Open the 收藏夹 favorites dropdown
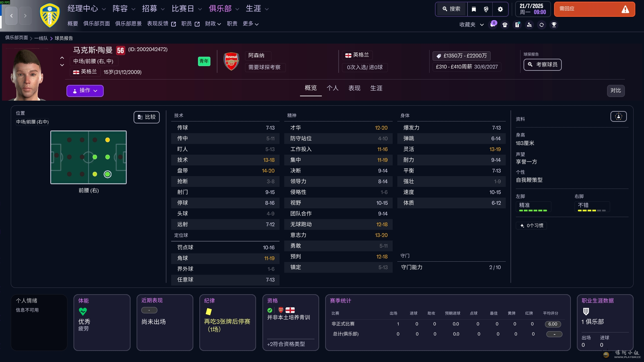The height and width of the screenshot is (362, 644). pyautogui.click(x=471, y=24)
